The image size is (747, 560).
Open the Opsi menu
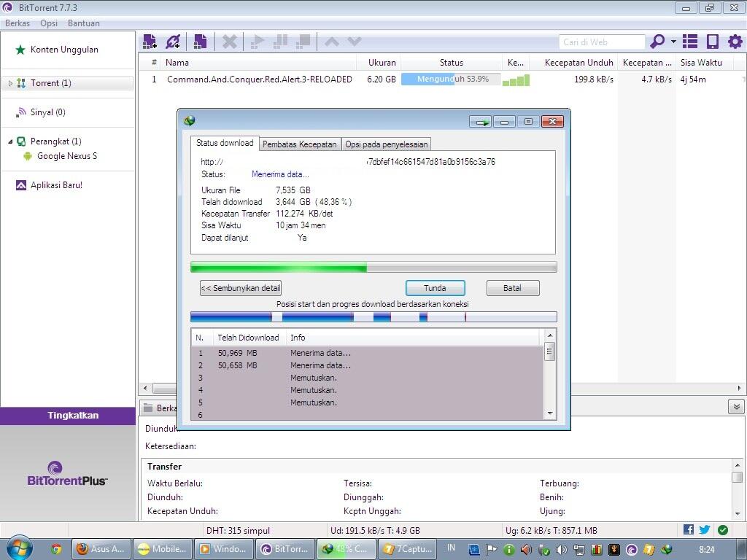click(x=49, y=23)
